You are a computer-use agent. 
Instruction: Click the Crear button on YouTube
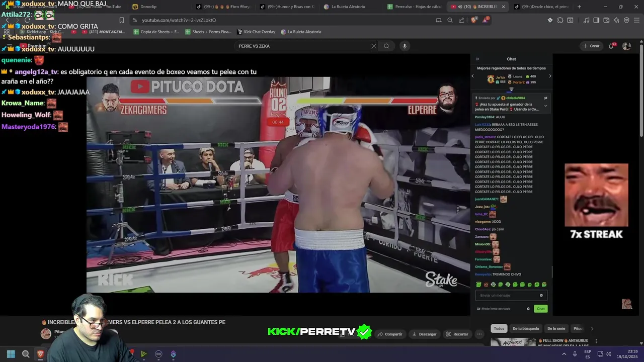pyautogui.click(x=591, y=46)
